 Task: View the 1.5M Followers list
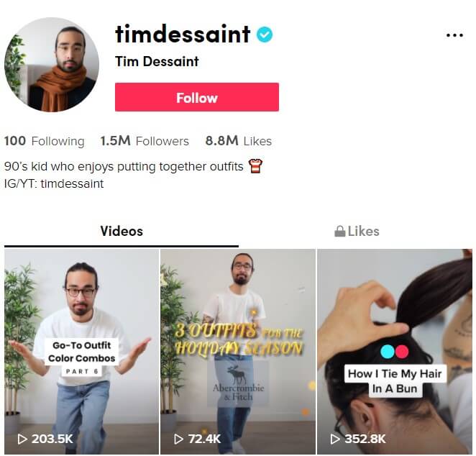point(145,141)
